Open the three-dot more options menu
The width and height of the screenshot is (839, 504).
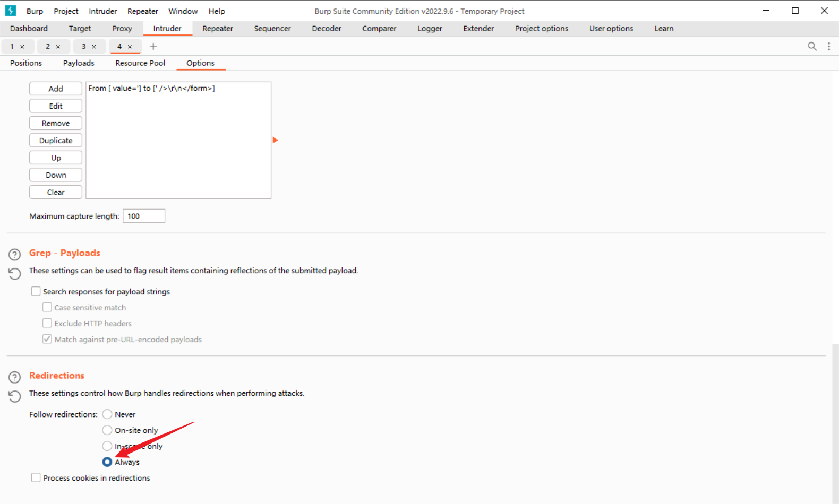click(x=829, y=47)
